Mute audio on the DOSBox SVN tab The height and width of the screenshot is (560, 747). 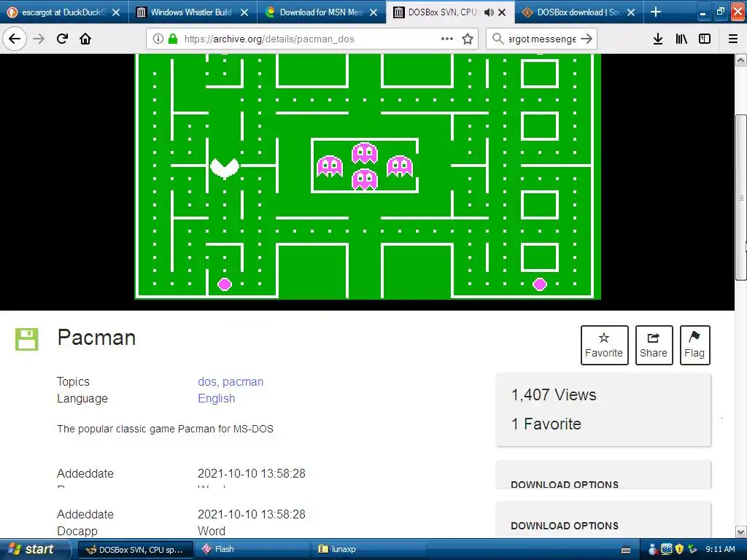[489, 12]
